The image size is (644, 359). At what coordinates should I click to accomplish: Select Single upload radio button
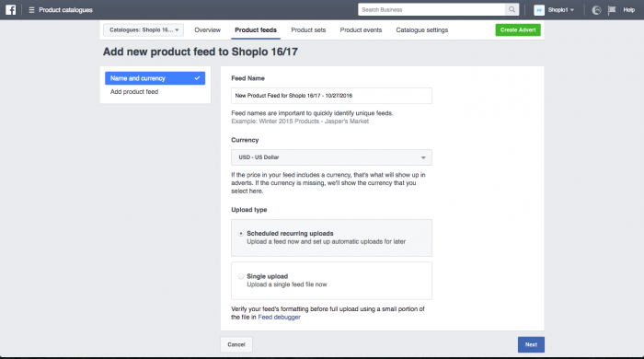coord(241,276)
